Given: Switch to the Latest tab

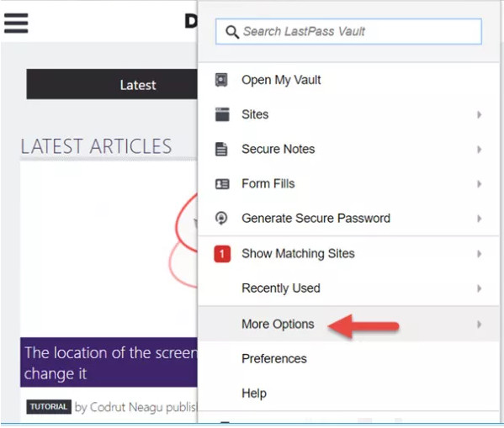Looking at the screenshot, I should point(112,84).
